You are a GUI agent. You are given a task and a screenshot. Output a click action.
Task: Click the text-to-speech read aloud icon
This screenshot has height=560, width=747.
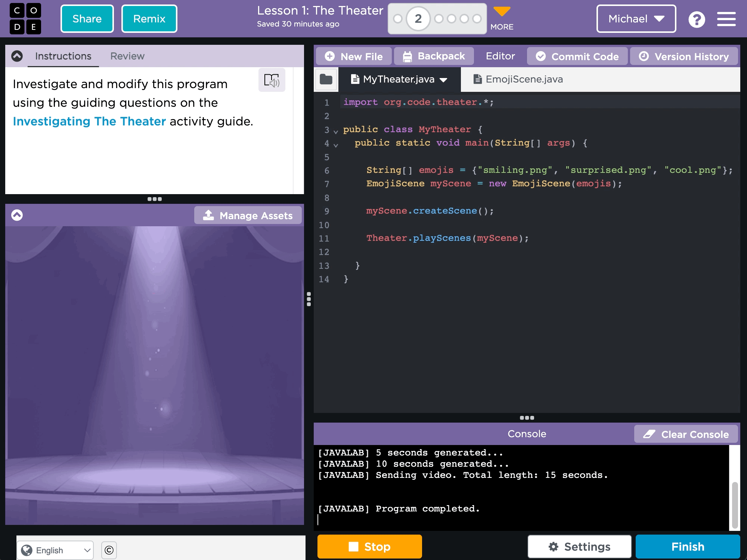[272, 80]
